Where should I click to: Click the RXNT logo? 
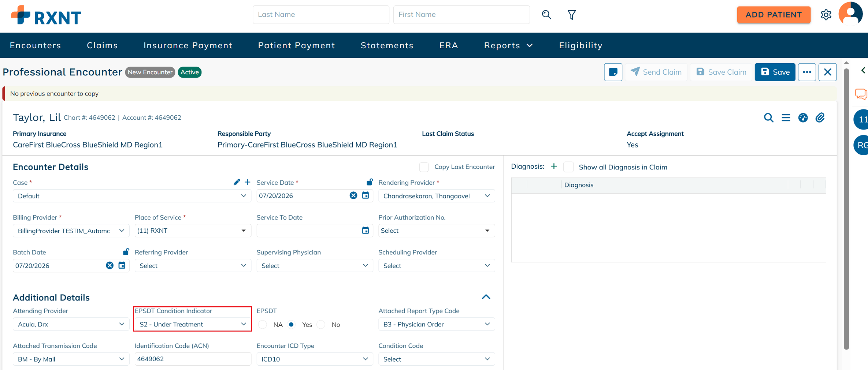click(x=46, y=15)
